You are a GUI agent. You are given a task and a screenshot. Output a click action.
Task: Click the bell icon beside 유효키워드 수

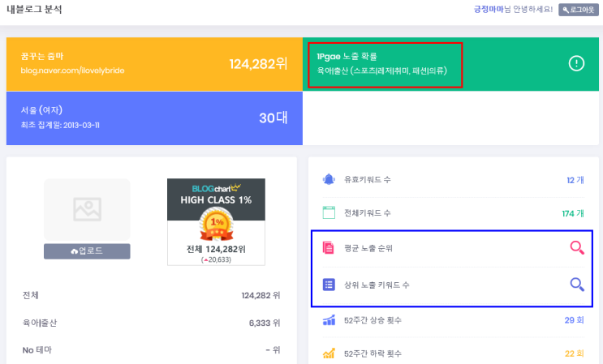point(329,179)
